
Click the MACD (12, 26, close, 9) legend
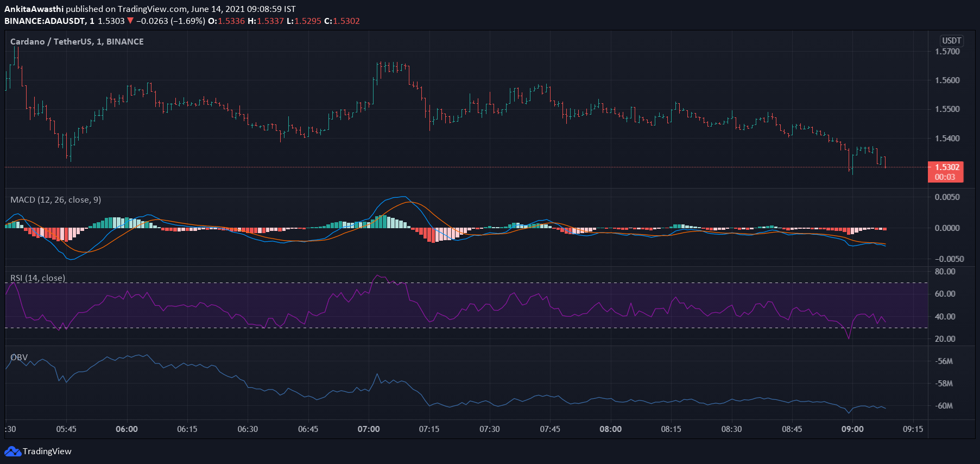56,200
